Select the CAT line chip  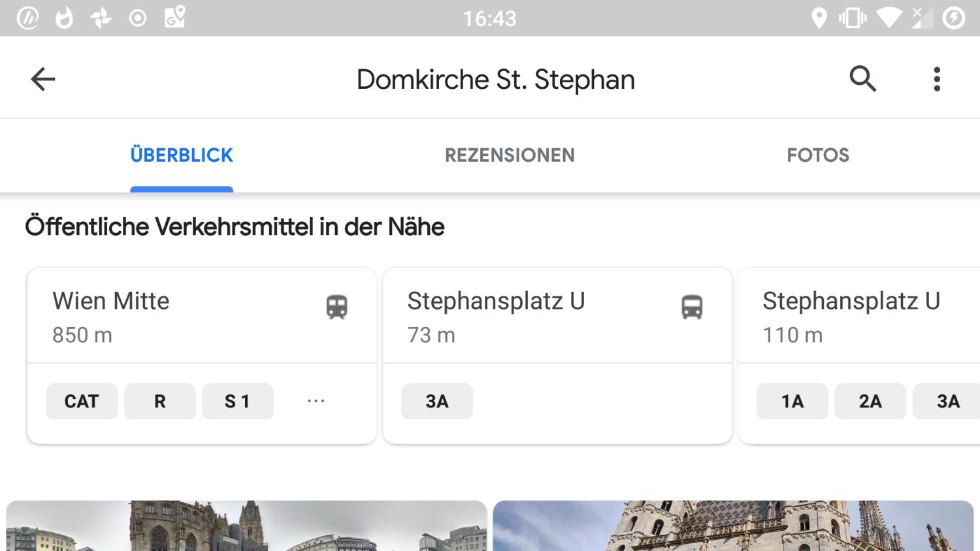point(82,401)
